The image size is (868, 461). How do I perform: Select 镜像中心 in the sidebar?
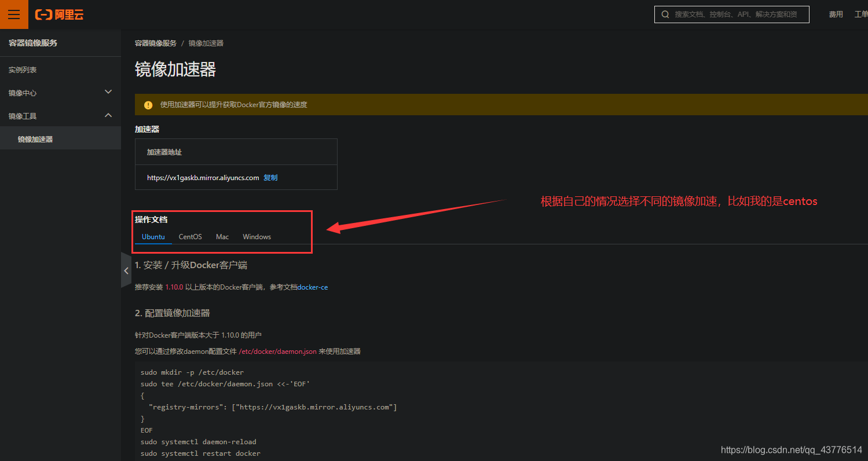click(23, 93)
